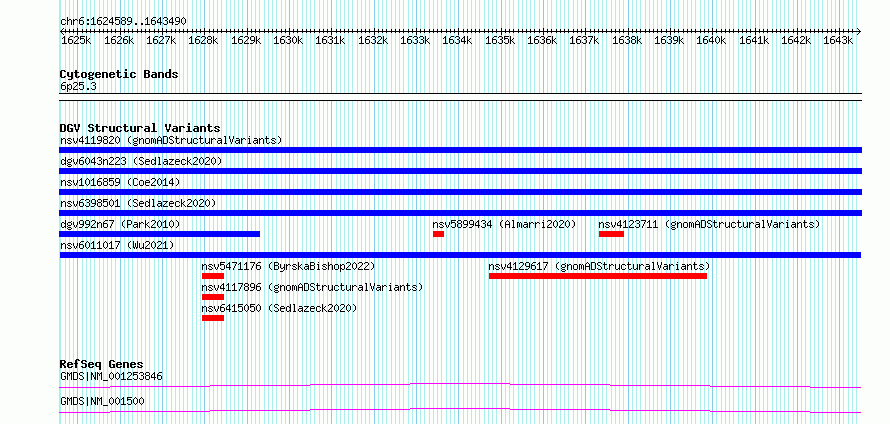The height and width of the screenshot is (424, 890).
Task: Click the 1638k ruler tick label
Action: (x=626, y=41)
